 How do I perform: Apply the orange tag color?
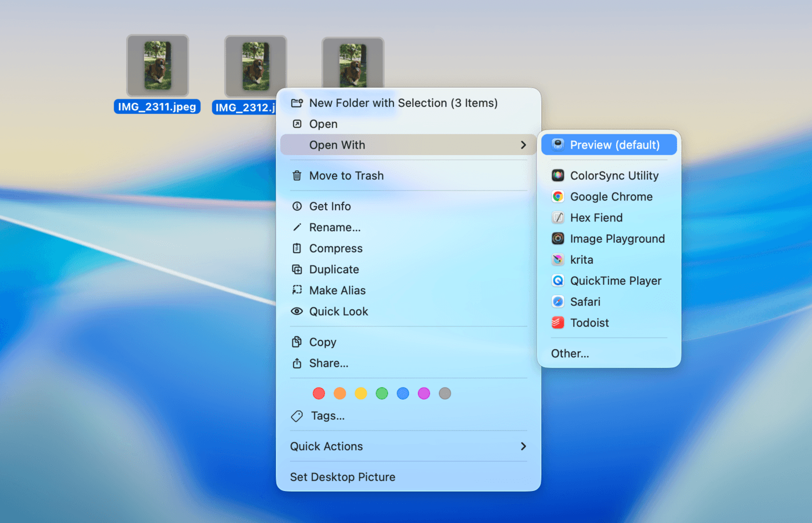coord(340,393)
